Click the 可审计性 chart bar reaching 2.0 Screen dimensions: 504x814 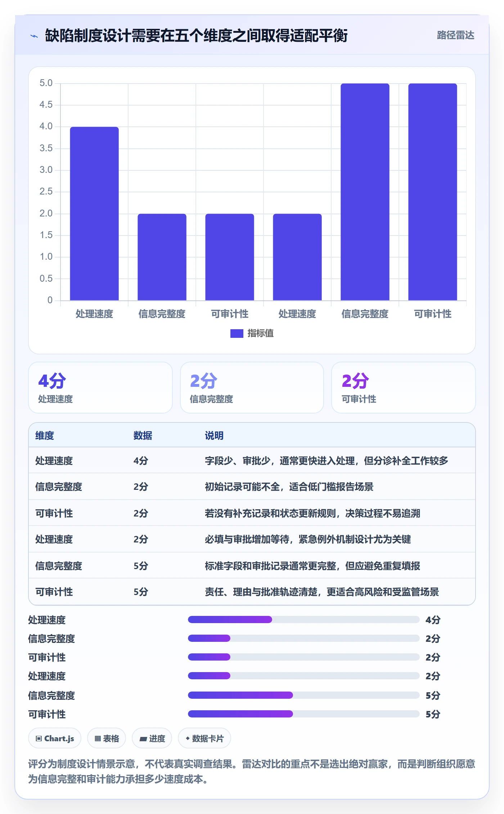tap(230, 257)
